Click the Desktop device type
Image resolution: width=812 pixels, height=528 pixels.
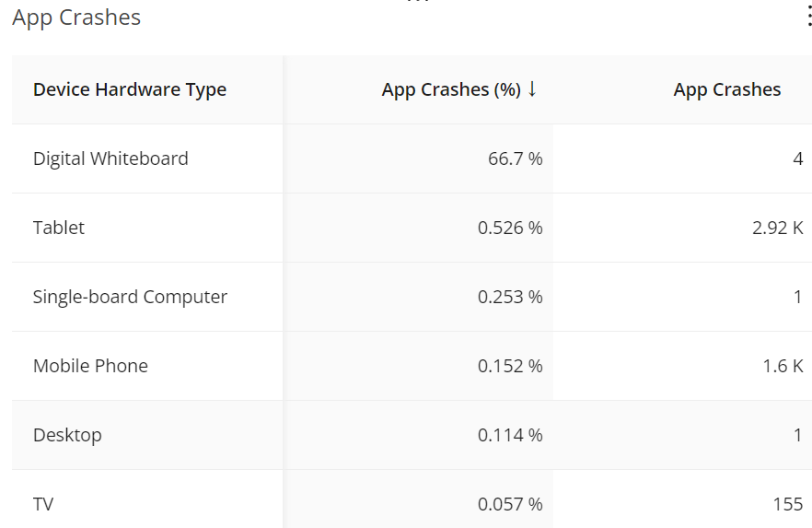[67, 435]
